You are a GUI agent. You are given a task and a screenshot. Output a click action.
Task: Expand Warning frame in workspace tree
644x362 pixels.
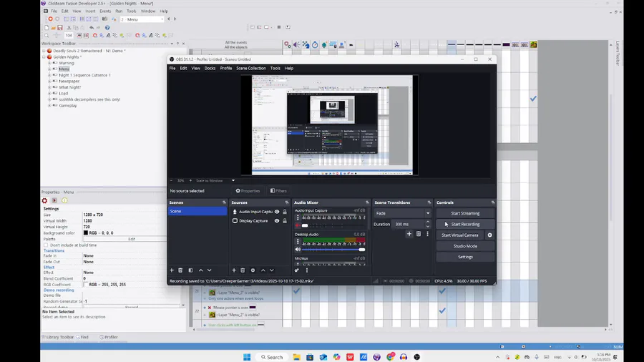pos(49,63)
